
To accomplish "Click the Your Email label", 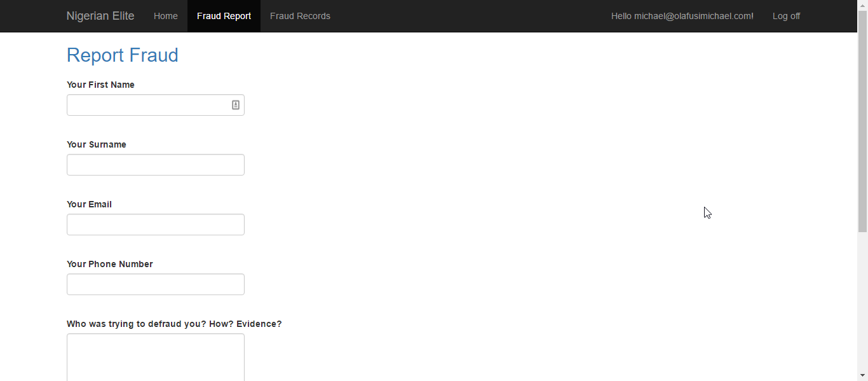I will coord(89,204).
